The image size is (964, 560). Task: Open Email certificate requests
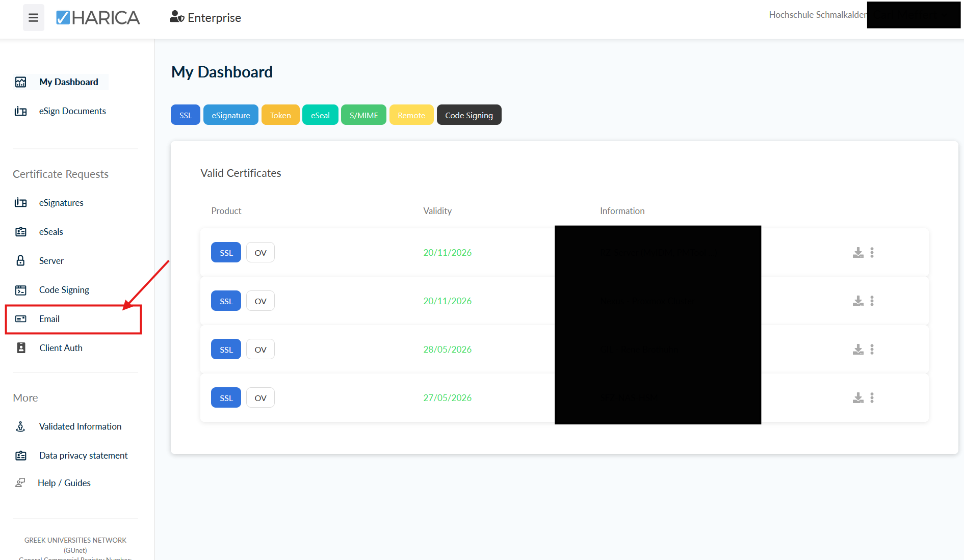49,319
